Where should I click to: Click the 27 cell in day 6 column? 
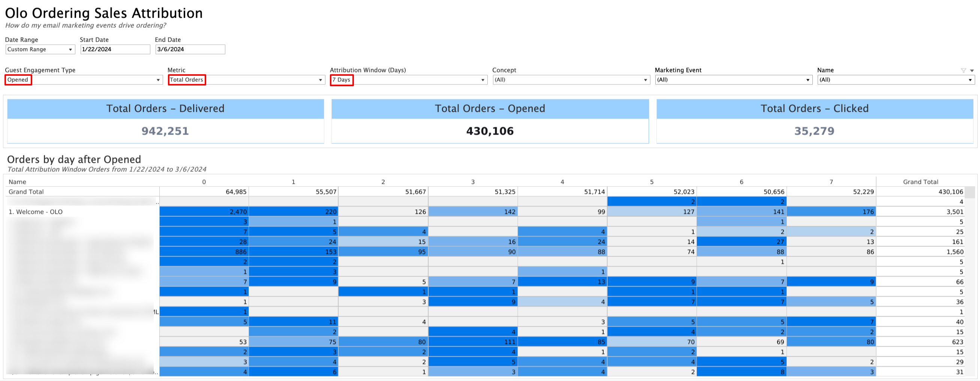coord(742,242)
